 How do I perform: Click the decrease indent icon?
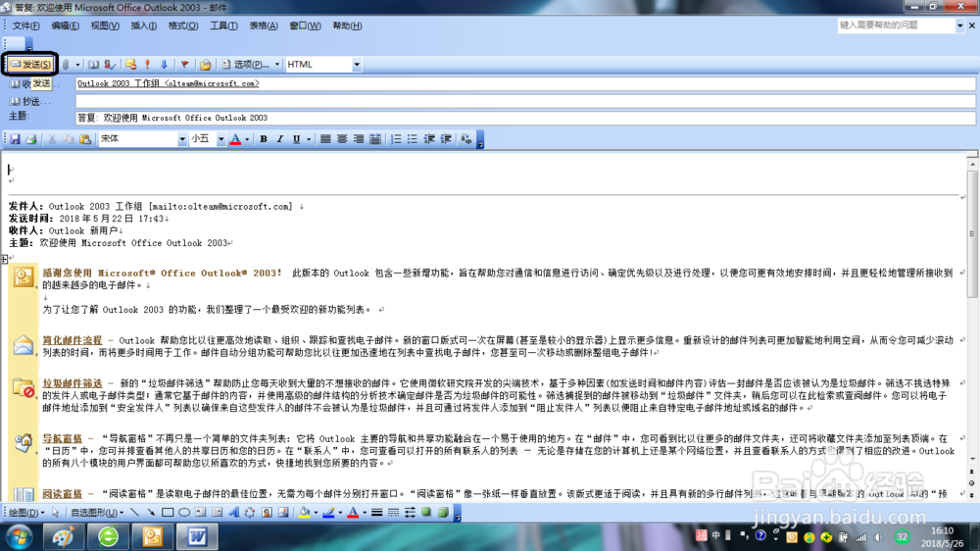tap(429, 139)
